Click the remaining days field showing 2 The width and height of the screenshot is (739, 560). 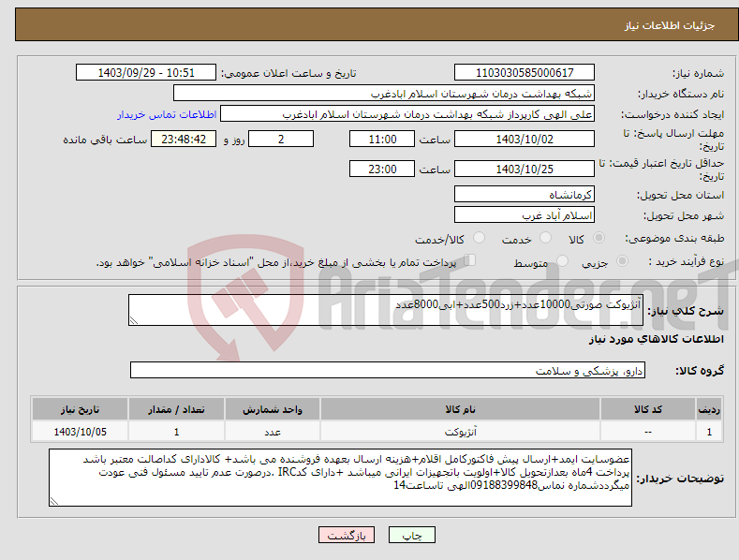click(281, 139)
